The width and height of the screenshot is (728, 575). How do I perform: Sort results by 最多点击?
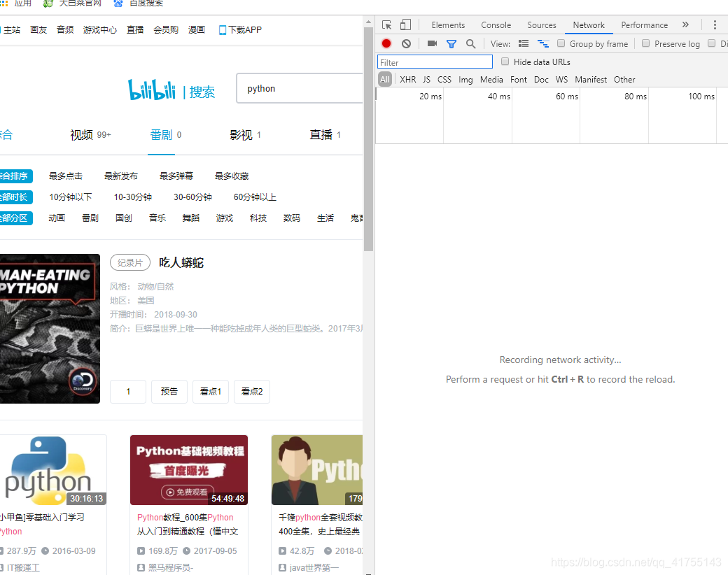pyautogui.click(x=66, y=176)
